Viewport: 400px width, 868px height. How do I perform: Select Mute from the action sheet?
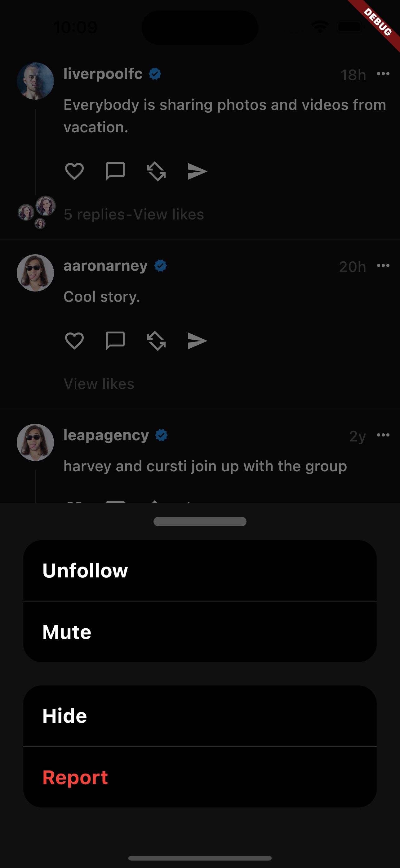[x=200, y=632]
